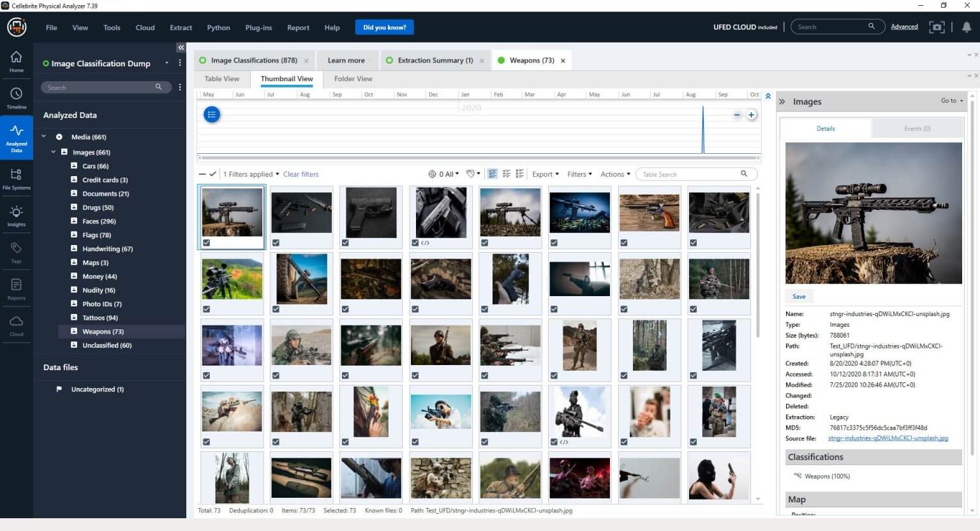The width and height of the screenshot is (980, 531).
Task: Open the Cloud section in the left navigation
Action: (16, 324)
